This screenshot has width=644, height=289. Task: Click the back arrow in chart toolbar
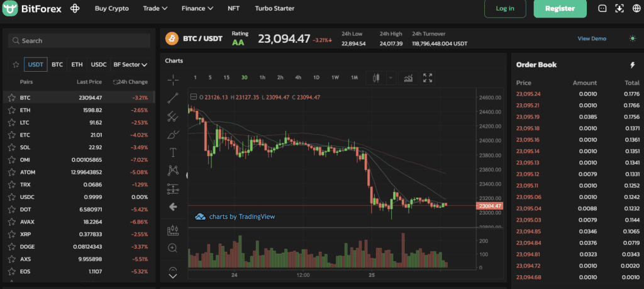point(173,207)
